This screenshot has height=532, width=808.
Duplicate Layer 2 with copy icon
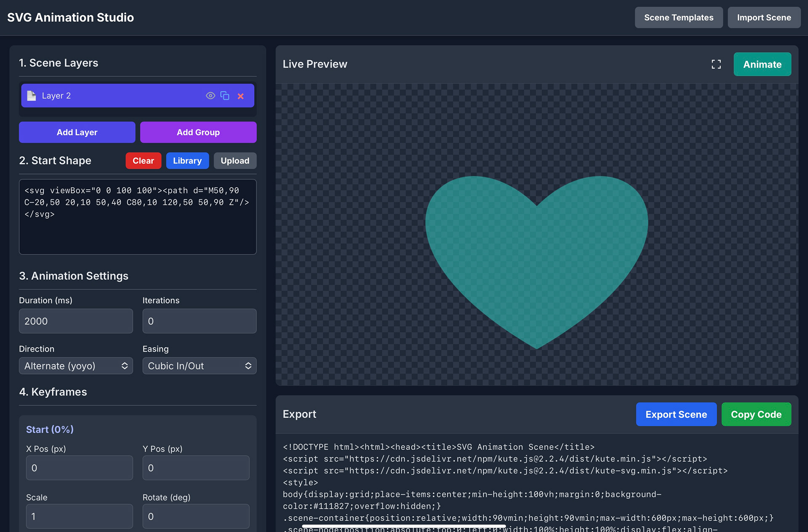(x=225, y=96)
